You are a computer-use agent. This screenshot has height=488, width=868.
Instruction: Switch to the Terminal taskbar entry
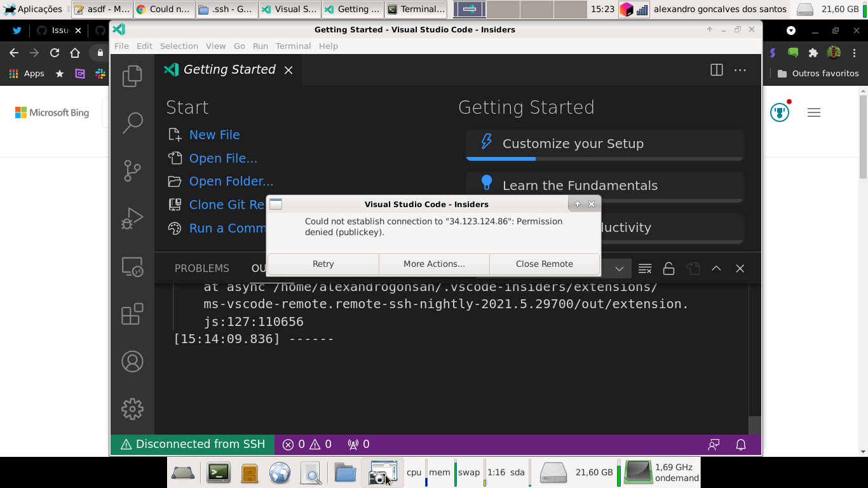click(416, 9)
